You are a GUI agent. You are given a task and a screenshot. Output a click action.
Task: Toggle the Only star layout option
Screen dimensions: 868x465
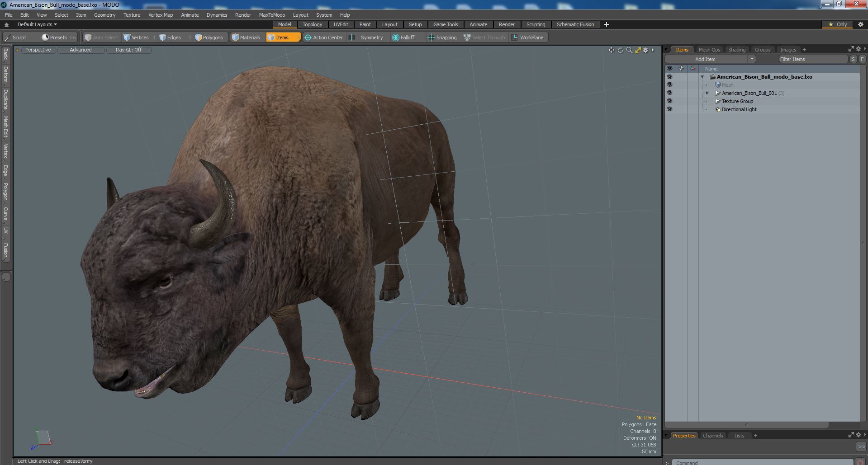(x=838, y=24)
